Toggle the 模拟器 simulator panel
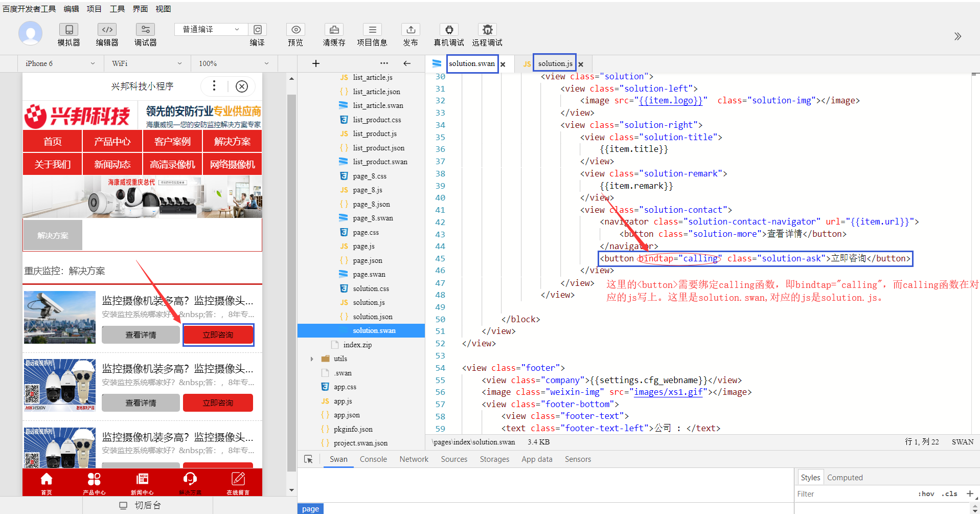The width and height of the screenshot is (980, 514). 69,30
